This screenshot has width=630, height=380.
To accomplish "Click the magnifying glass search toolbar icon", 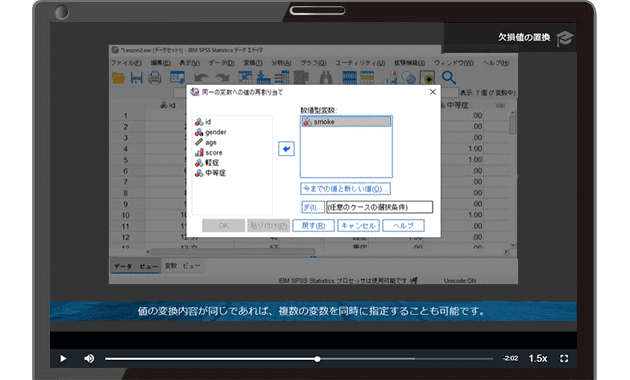I will coord(448,78).
